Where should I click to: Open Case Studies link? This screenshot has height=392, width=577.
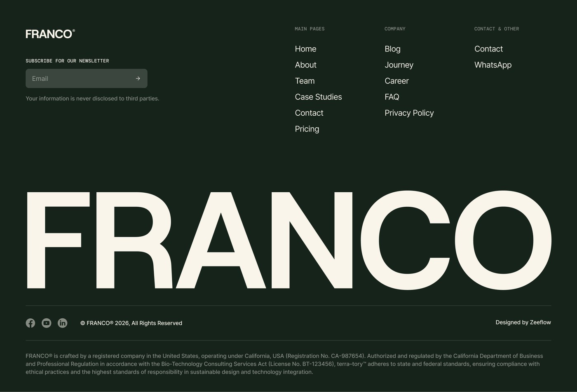[319, 97]
